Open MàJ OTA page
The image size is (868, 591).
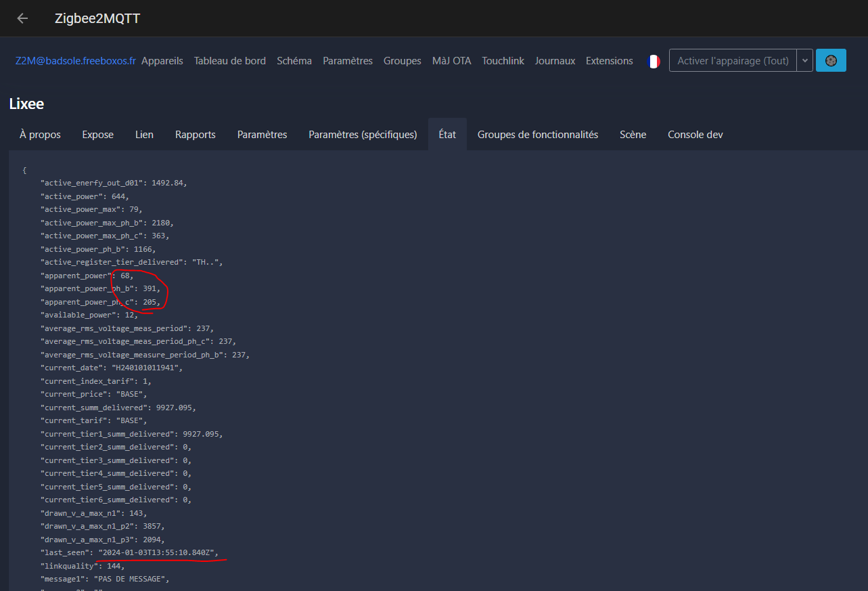click(452, 60)
